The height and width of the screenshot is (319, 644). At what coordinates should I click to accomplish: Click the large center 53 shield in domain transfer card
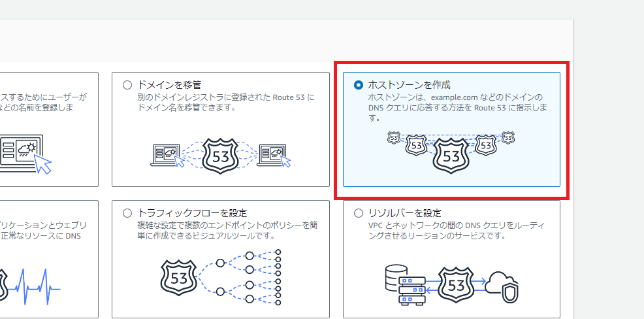(x=221, y=156)
